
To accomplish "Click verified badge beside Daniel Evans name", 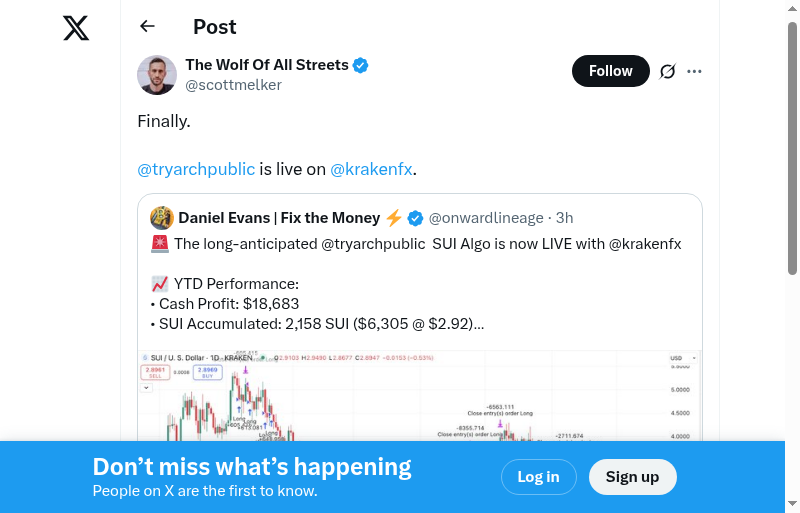I will point(415,218).
